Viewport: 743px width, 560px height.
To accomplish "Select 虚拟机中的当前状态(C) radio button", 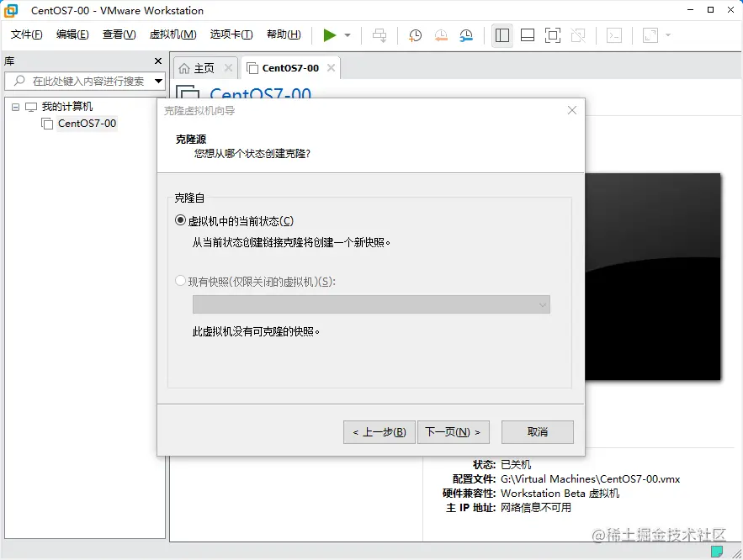I will pos(180,220).
